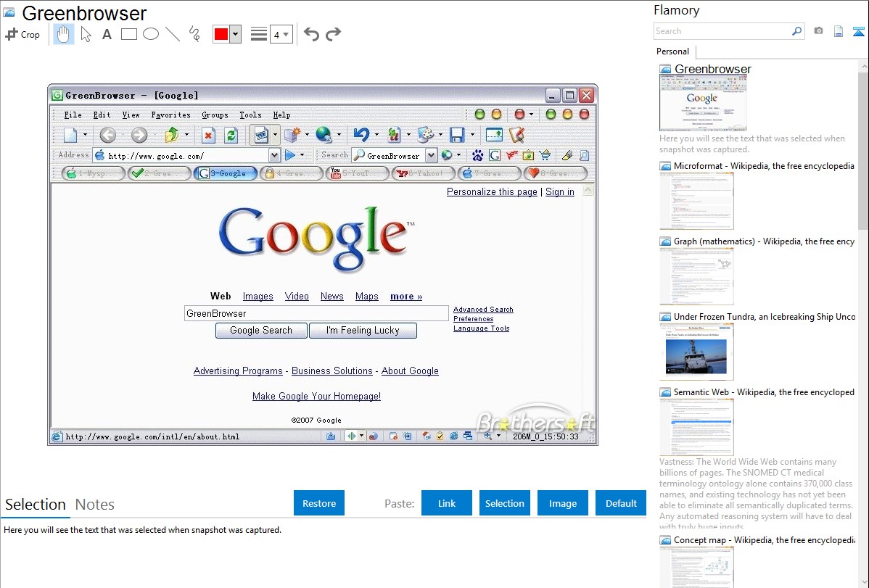Open the Advanced Search link
Viewport: 869px width, 588px height.
(x=483, y=310)
